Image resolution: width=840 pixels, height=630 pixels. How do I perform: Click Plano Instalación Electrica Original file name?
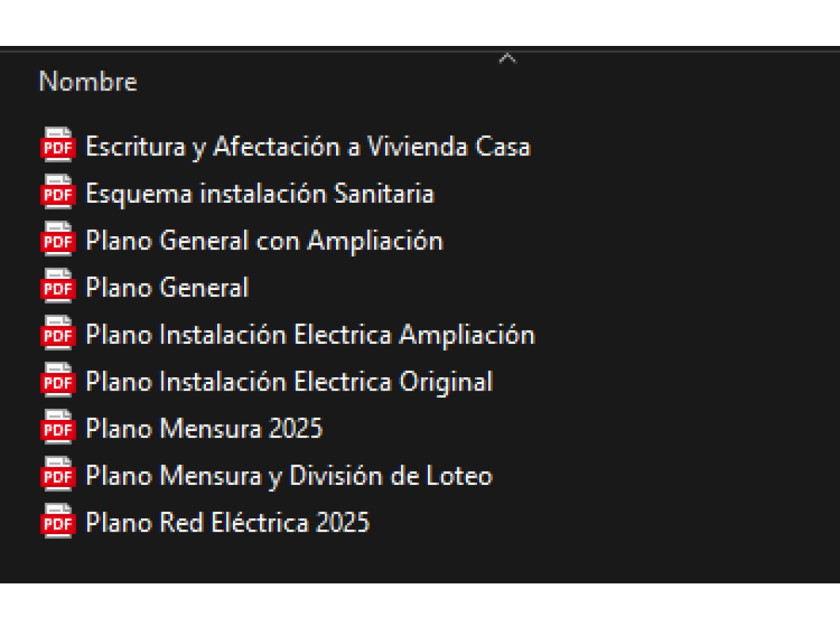[x=289, y=382]
